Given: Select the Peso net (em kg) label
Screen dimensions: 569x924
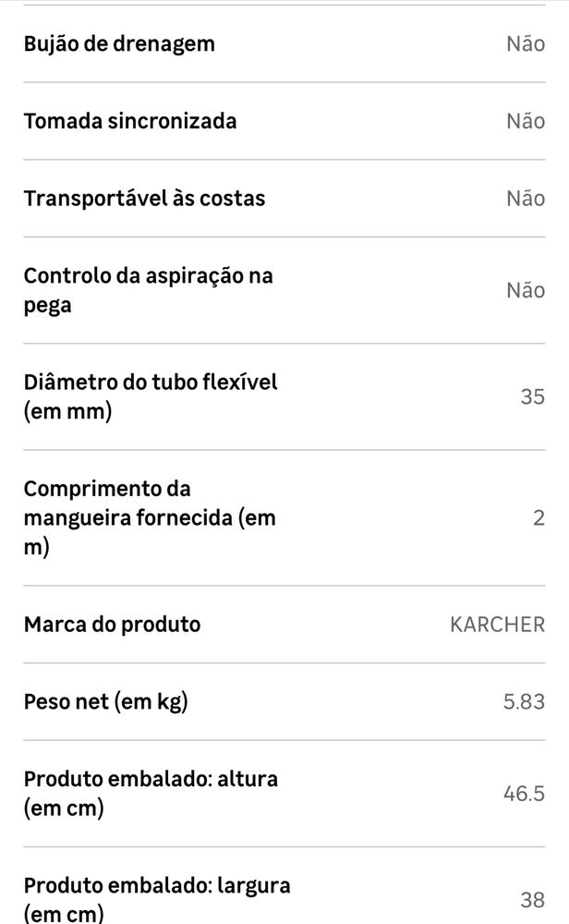Looking at the screenshot, I should (106, 702).
